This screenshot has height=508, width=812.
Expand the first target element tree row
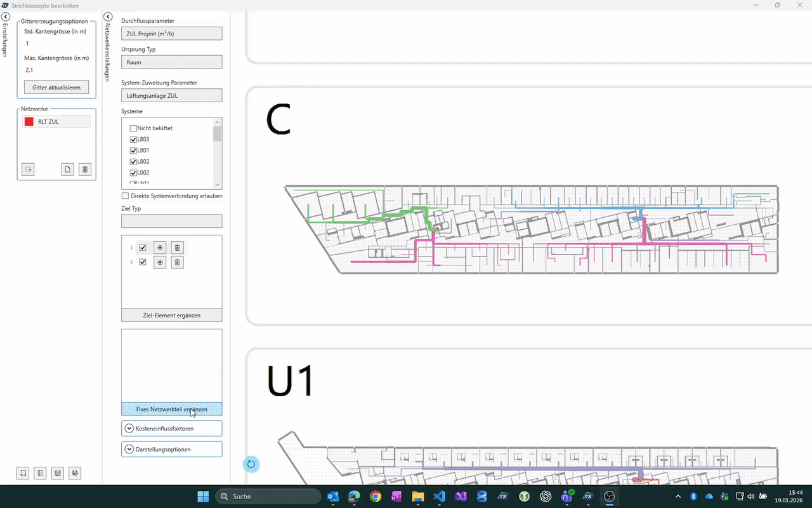point(132,248)
